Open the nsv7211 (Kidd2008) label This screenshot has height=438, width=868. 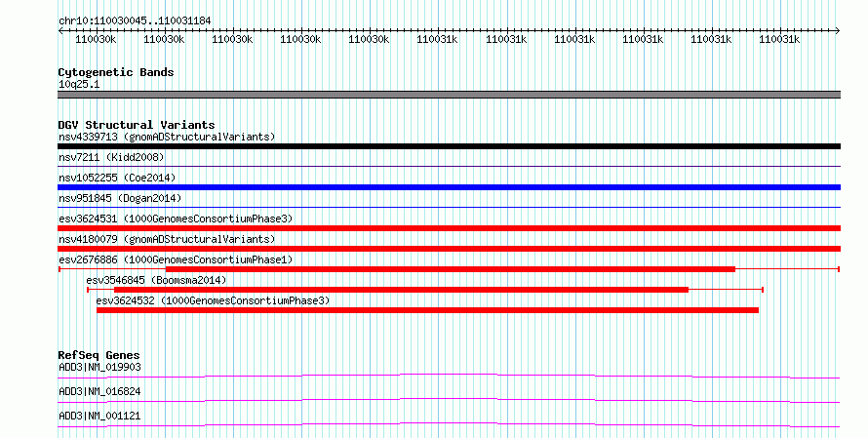(111, 157)
